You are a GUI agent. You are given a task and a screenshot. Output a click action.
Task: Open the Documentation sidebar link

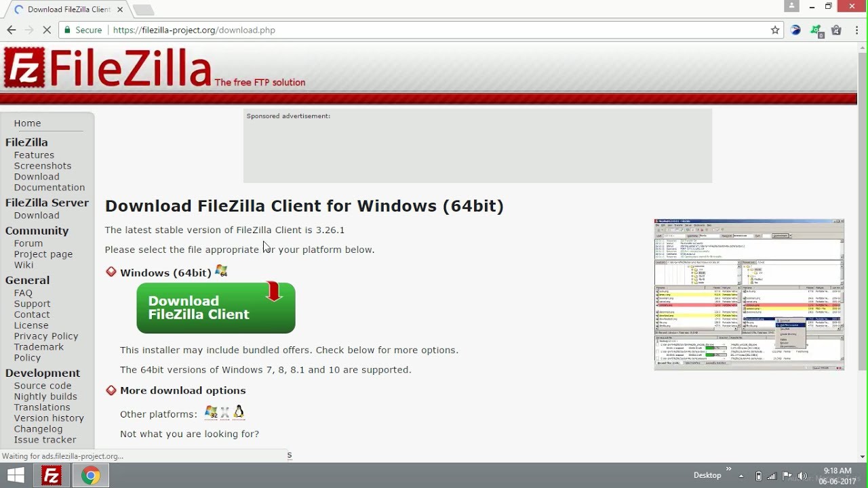50,187
